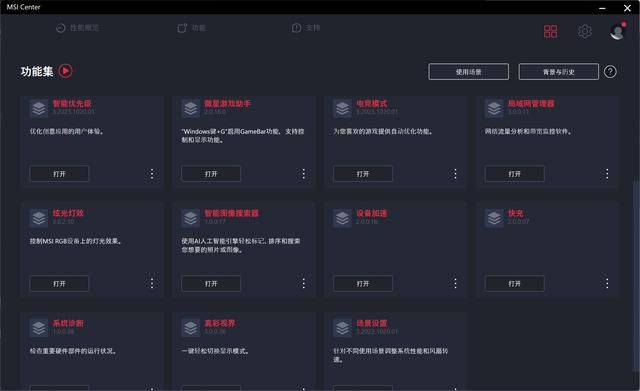Switch to the 功能 tab
The width and height of the screenshot is (640, 391).
192,28
